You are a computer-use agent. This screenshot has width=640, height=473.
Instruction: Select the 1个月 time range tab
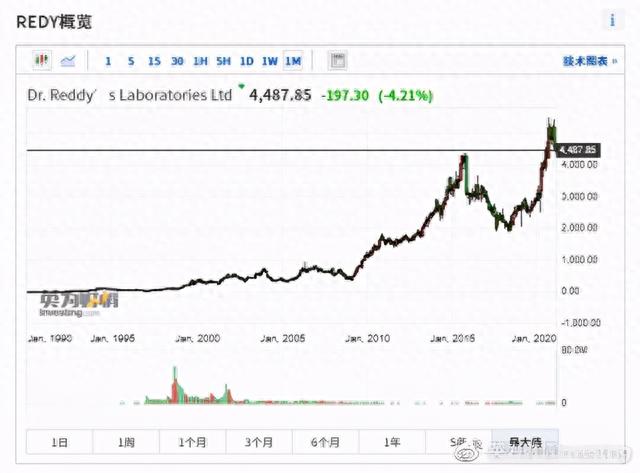coord(192,441)
